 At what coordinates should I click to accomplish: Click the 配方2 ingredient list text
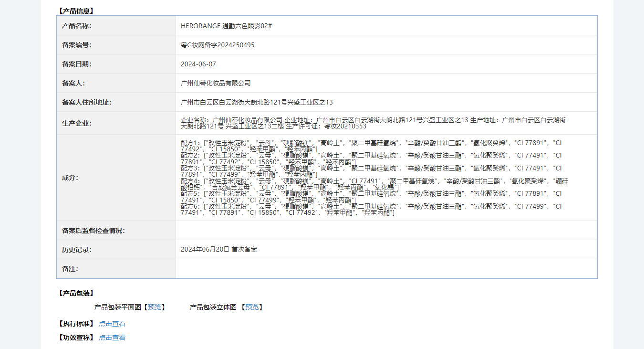click(371, 159)
